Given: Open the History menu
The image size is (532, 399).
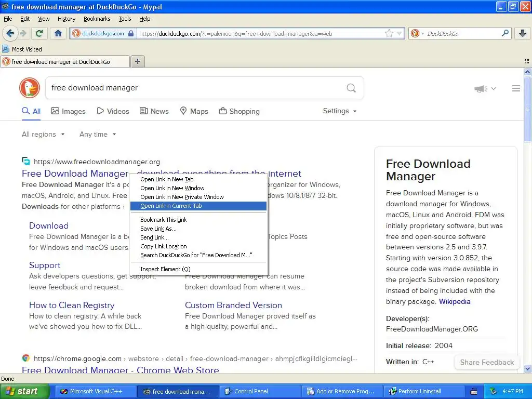Looking at the screenshot, I should (x=66, y=19).
